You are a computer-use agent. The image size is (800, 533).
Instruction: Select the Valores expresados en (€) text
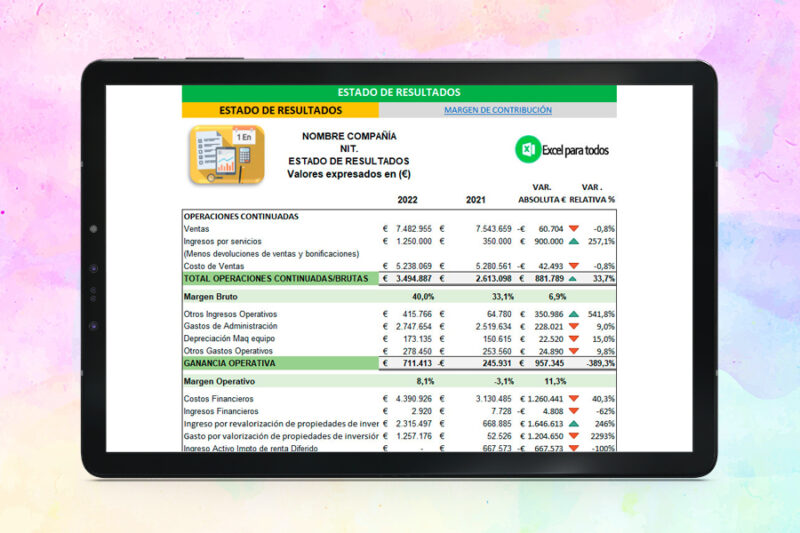(349, 174)
